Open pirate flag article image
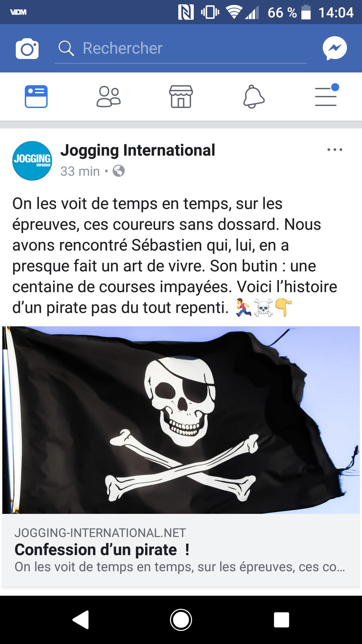This screenshot has width=362, height=644. pyautogui.click(x=181, y=420)
